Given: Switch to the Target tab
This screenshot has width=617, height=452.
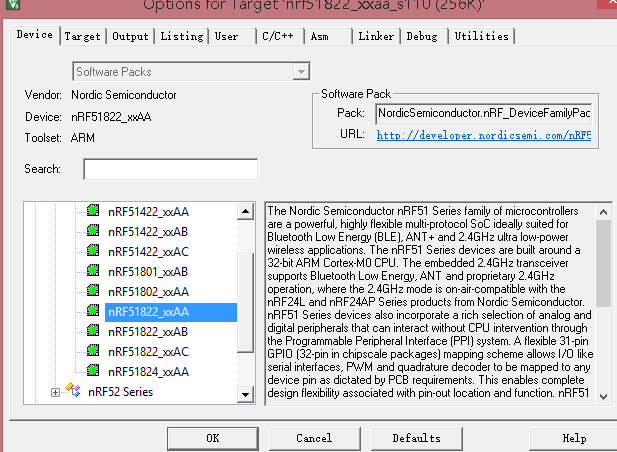Looking at the screenshot, I should coord(83,36).
